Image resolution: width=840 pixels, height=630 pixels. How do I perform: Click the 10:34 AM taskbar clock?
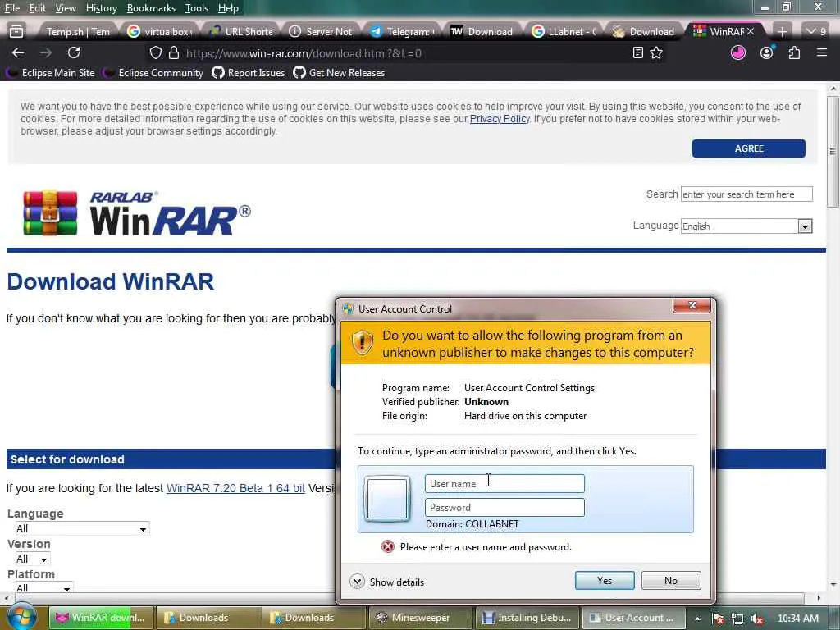pyautogui.click(x=797, y=619)
